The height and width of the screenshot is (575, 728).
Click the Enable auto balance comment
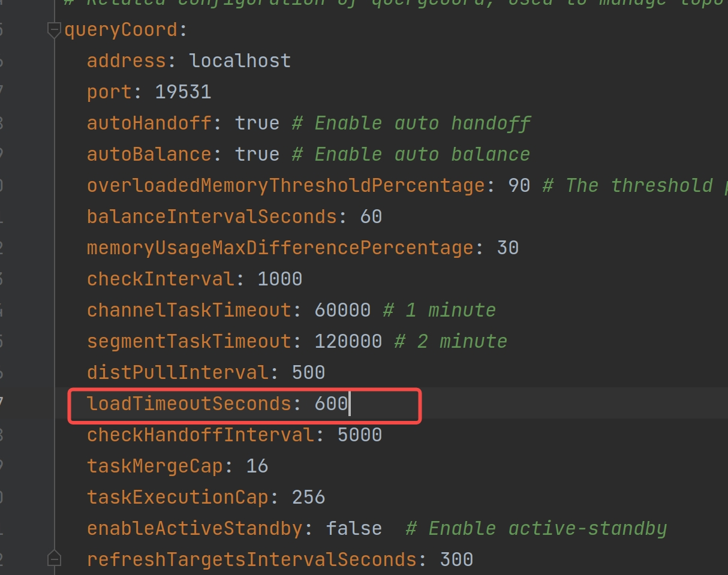click(x=411, y=154)
